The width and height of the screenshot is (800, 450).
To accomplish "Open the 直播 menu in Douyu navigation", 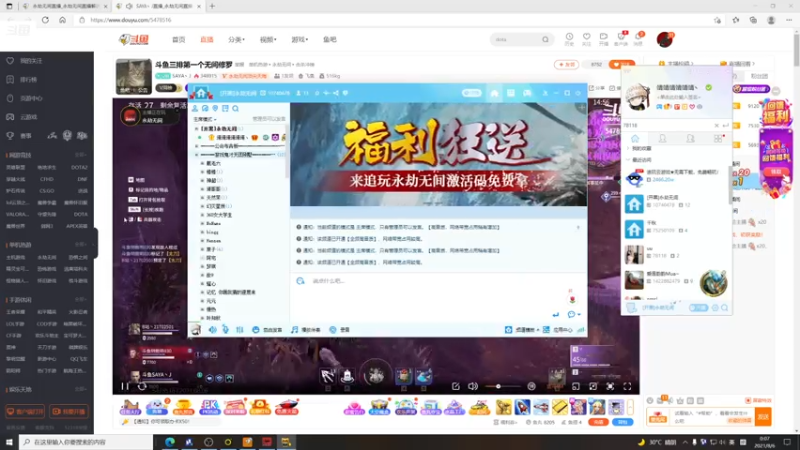I will tap(207, 39).
